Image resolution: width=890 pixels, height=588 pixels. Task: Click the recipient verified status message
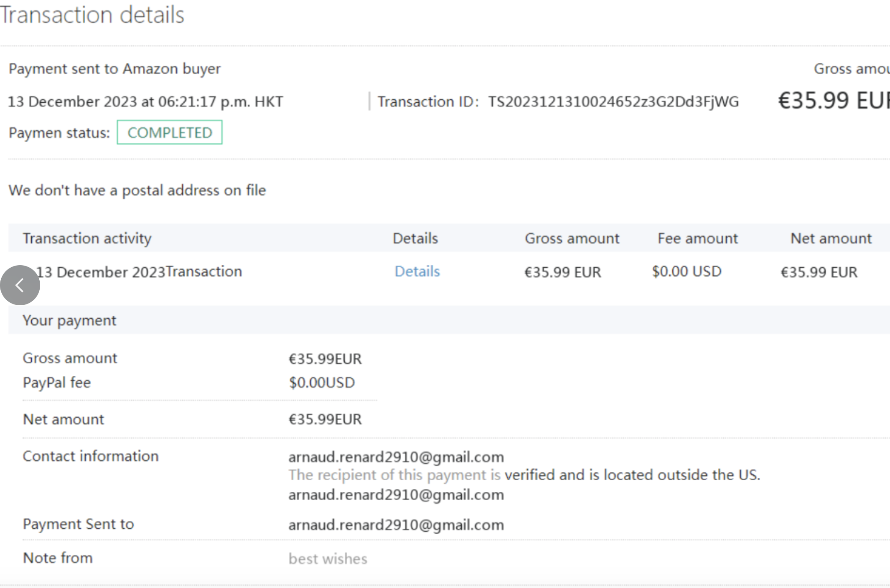point(524,475)
